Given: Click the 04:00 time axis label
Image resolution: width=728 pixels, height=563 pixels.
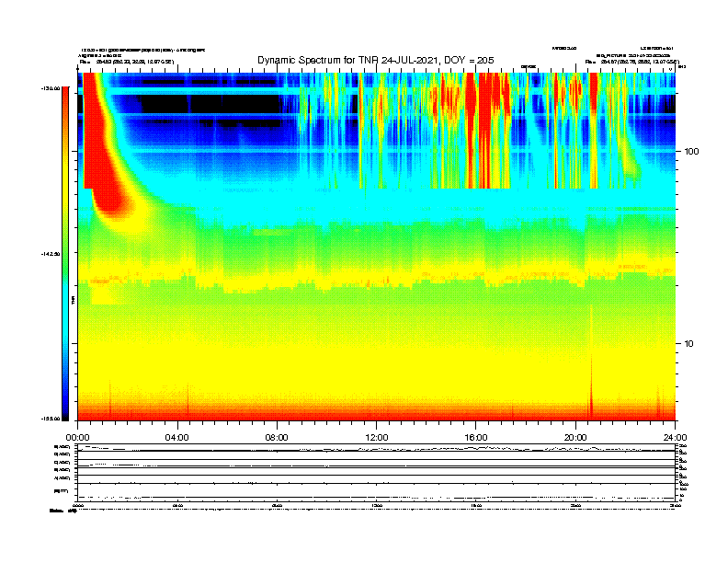Looking at the screenshot, I should (177, 438).
